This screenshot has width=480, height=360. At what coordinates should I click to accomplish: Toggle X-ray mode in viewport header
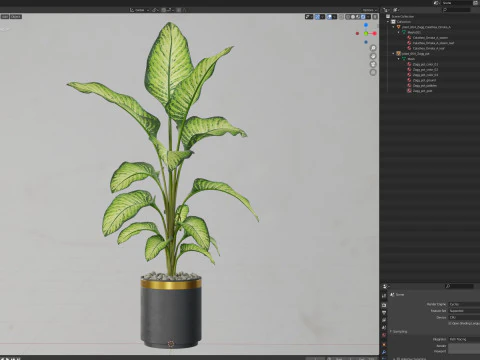point(341,17)
